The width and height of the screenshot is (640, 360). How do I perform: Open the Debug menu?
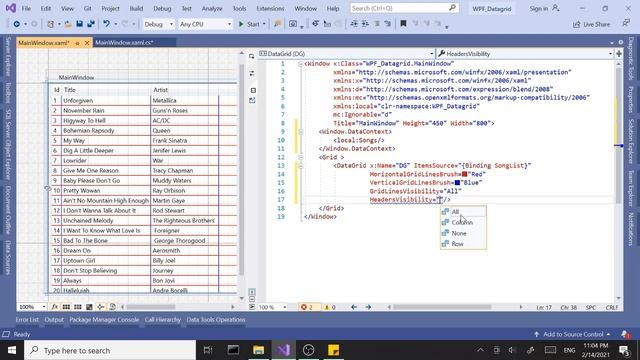(162, 8)
